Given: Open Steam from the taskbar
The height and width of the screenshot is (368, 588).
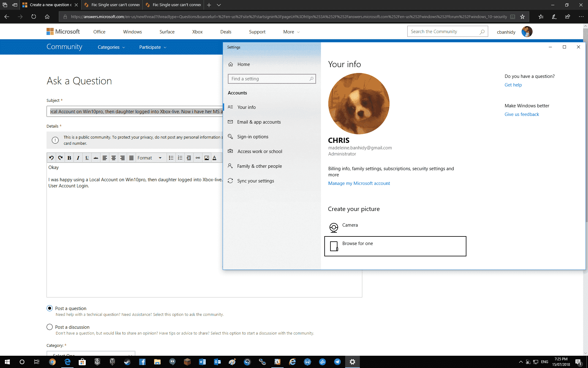Looking at the screenshot, I should pyautogui.click(x=127, y=362).
